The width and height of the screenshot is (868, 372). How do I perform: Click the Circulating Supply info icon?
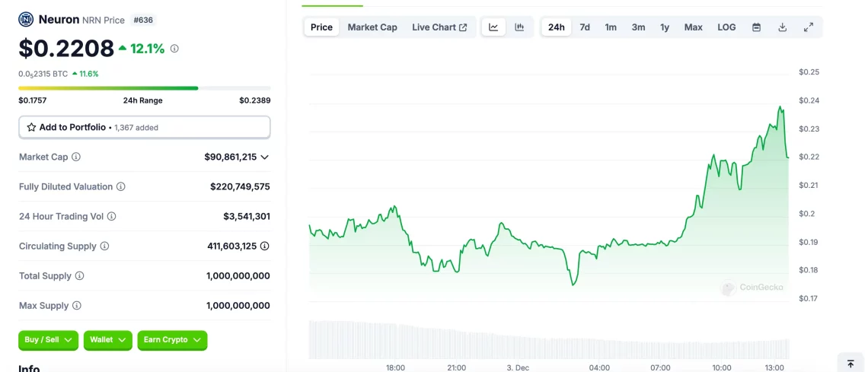coord(104,246)
